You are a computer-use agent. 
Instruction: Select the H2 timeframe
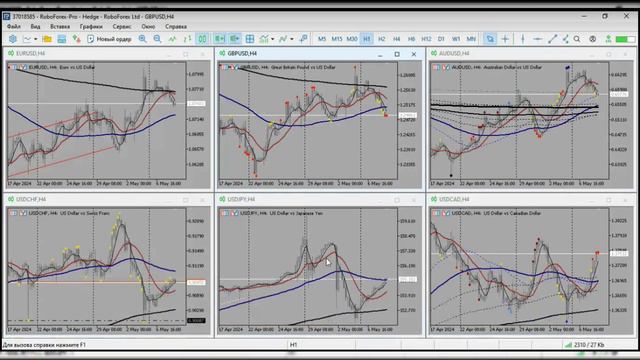tap(382, 39)
